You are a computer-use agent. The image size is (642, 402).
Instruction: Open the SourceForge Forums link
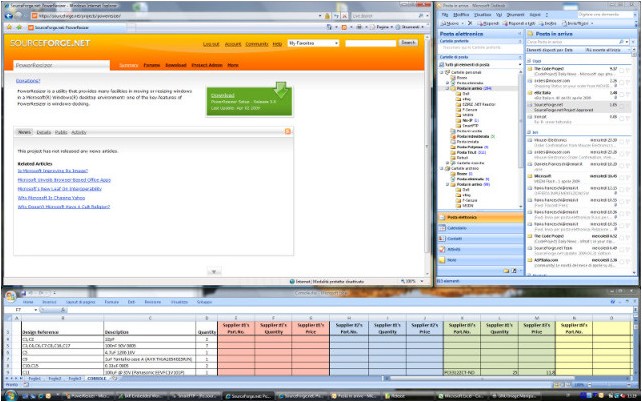(151, 65)
